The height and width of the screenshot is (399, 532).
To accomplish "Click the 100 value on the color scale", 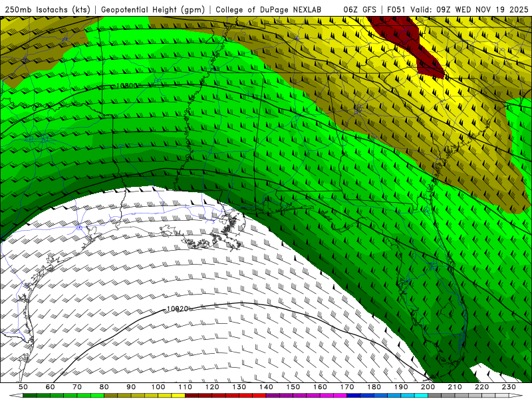I will pyautogui.click(x=158, y=387).
